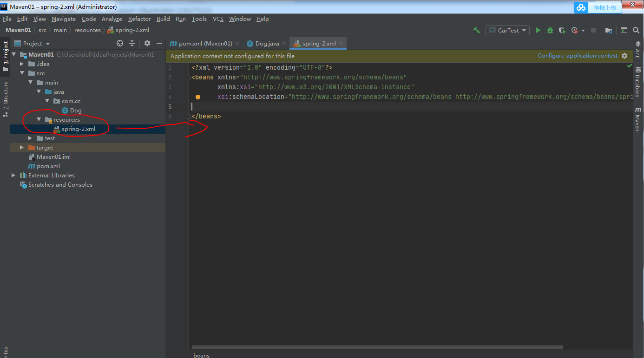The height and width of the screenshot is (358, 644).
Task: Click the editor's horizontal scrollbar
Action: coord(377,347)
